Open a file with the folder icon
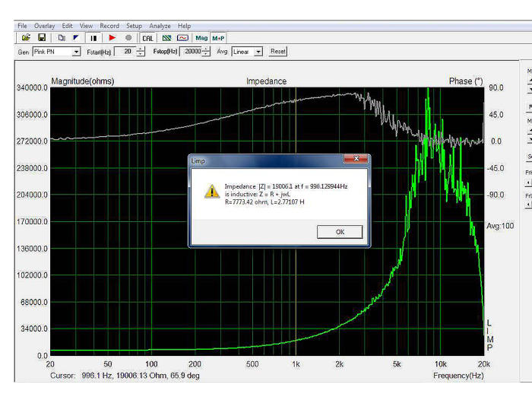 tap(26, 38)
